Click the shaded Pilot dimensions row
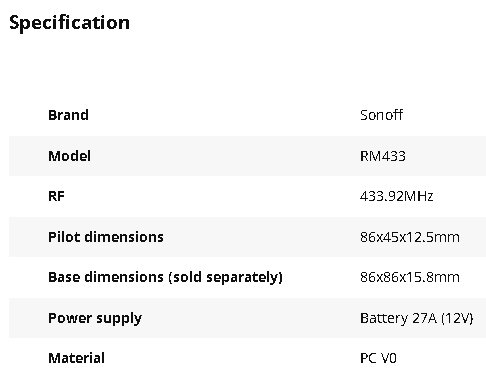 247,237
